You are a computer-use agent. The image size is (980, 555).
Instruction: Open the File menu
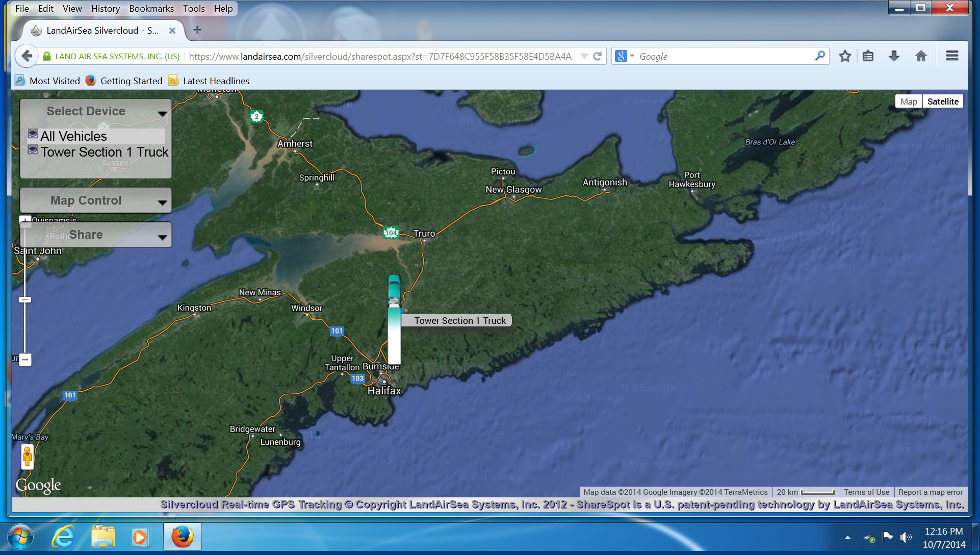click(22, 9)
